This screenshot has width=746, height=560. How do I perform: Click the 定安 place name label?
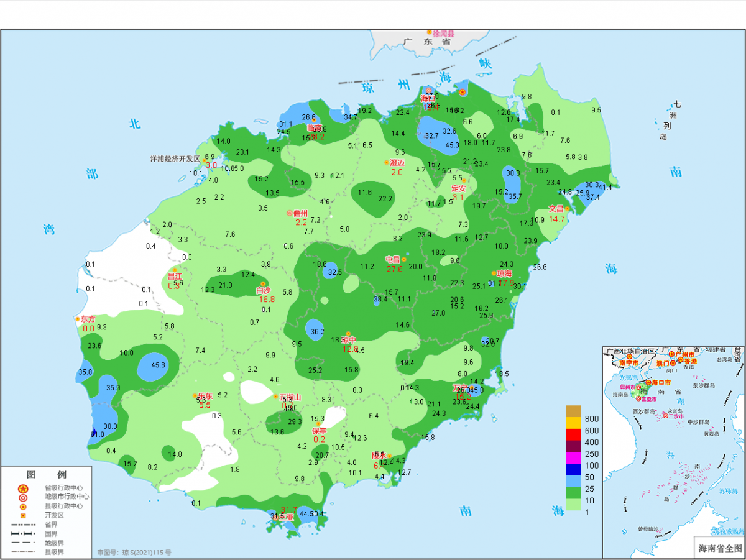click(x=458, y=188)
